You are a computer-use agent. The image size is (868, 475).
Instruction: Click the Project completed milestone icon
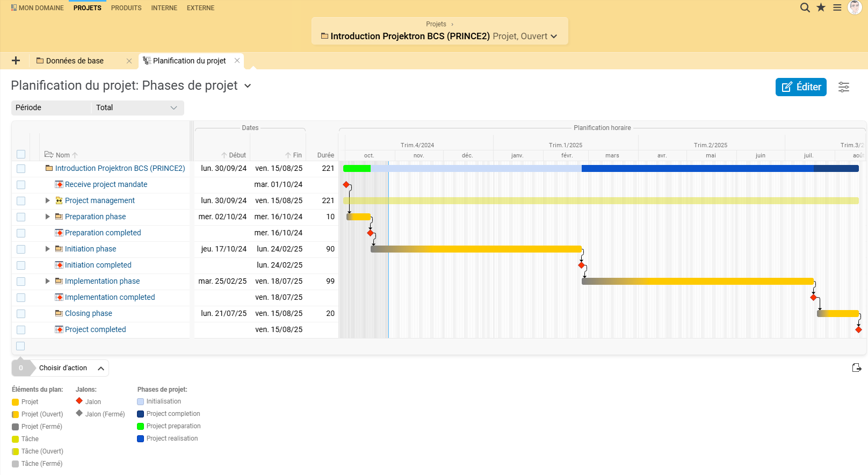click(x=59, y=329)
